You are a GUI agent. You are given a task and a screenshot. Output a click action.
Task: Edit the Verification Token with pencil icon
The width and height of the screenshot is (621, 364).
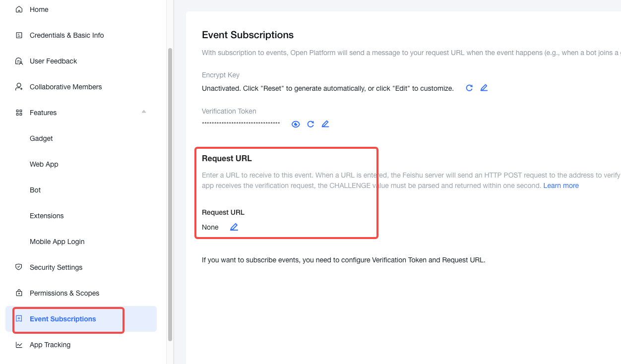(325, 124)
